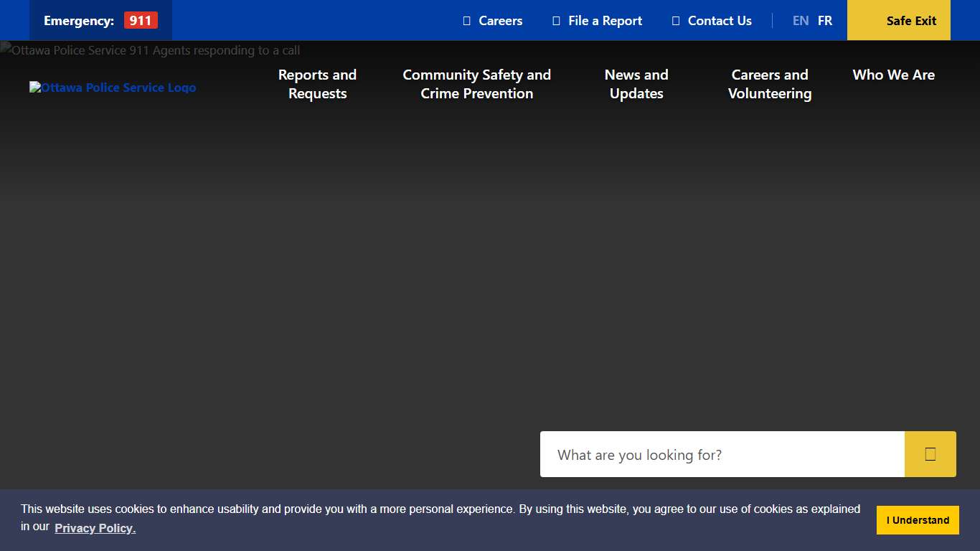Click the 911 emergency badge
The image size is (980, 551).
click(140, 20)
